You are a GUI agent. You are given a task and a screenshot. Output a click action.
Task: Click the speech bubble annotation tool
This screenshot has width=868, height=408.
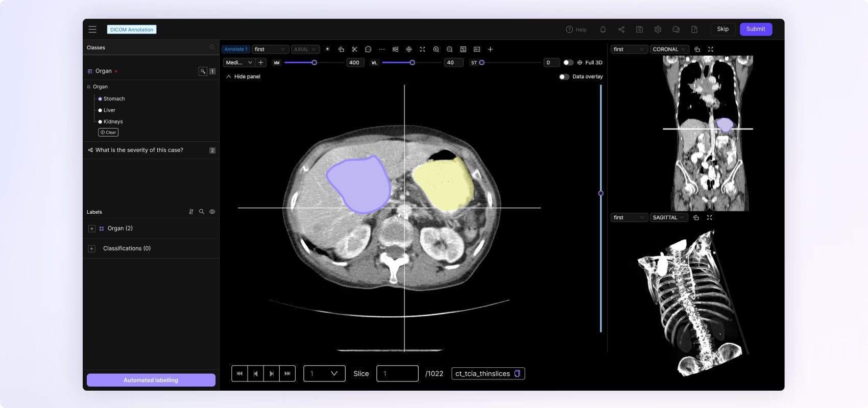point(368,49)
